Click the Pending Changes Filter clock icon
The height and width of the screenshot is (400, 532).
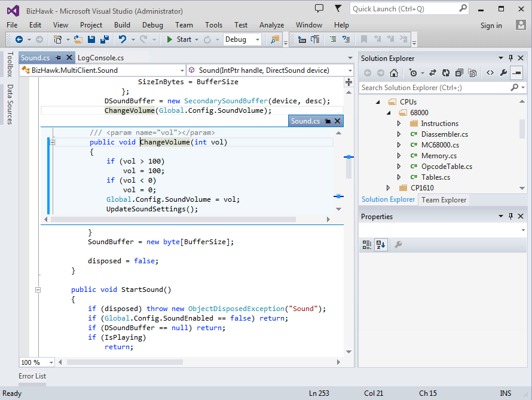pos(413,73)
